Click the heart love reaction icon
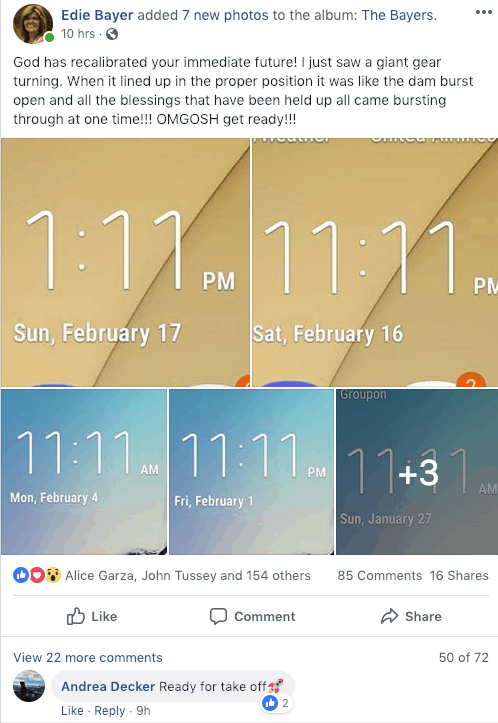This screenshot has height=723, width=498. click(x=37, y=575)
